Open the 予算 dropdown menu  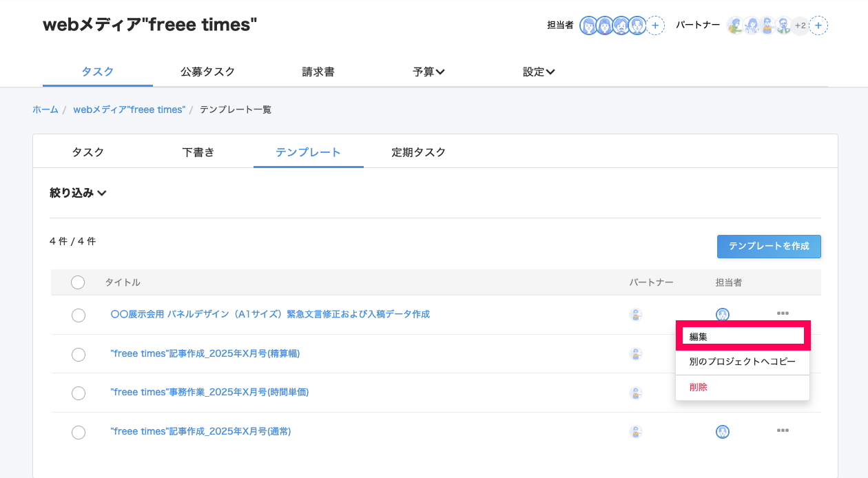(428, 72)
